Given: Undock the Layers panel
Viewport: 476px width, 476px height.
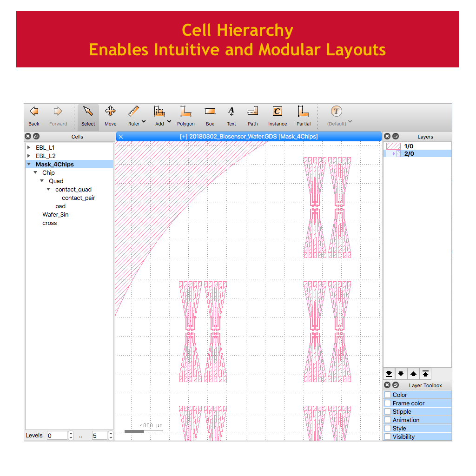Looking at the screenshot, I should click(x=396, y=136).
